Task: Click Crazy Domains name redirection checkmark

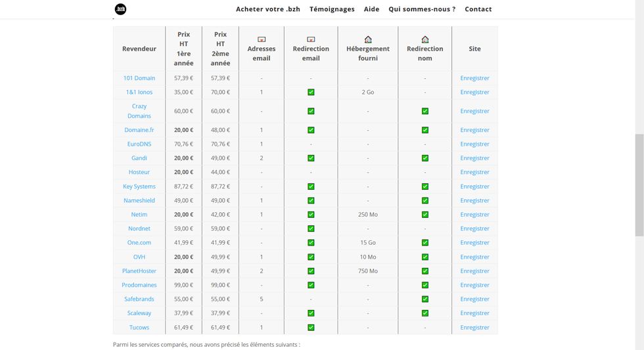Action: (x=425, y=111)
